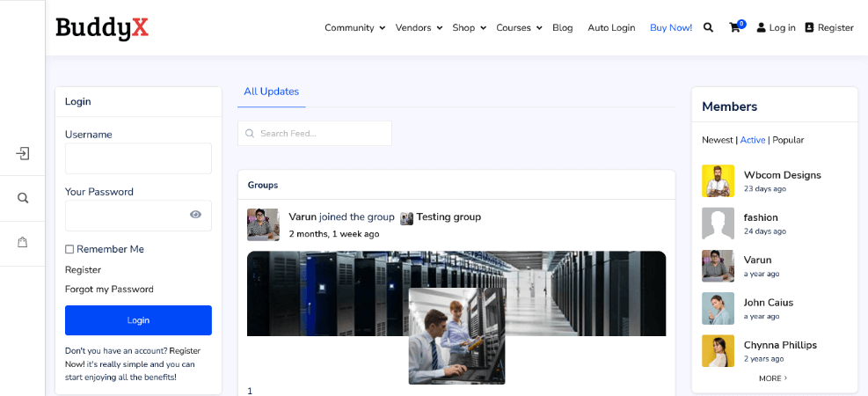Image resolution: width=868 pixels, height=396 pixels.
Task: Click Varun's avatar in the activity post
Action: [263, 225]
